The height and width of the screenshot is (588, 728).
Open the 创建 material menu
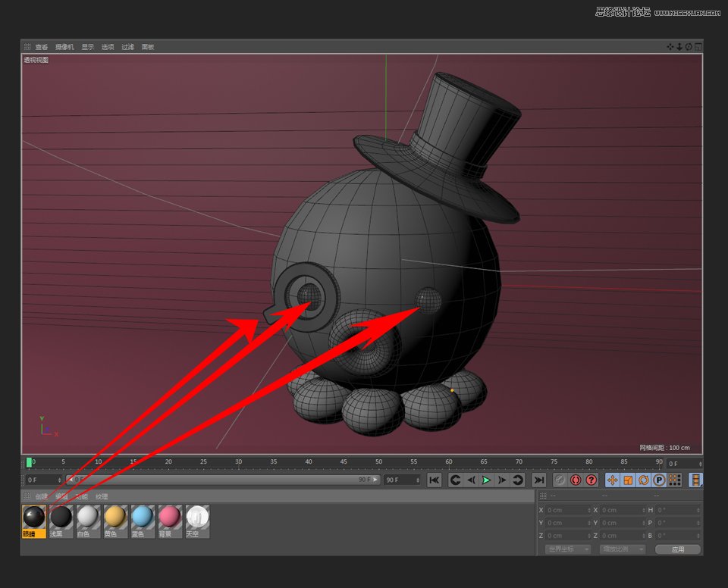click(41, 496)
